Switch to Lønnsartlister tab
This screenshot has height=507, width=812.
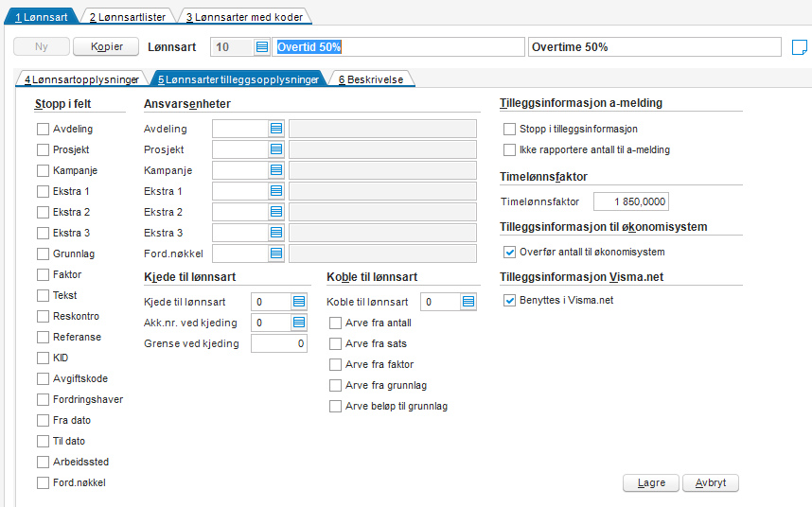coord(128,17)
